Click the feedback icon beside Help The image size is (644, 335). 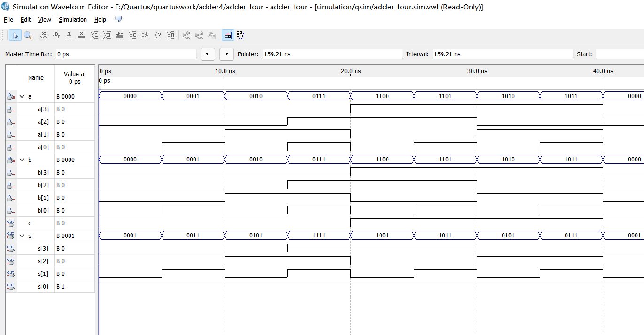tap(118, 19)
